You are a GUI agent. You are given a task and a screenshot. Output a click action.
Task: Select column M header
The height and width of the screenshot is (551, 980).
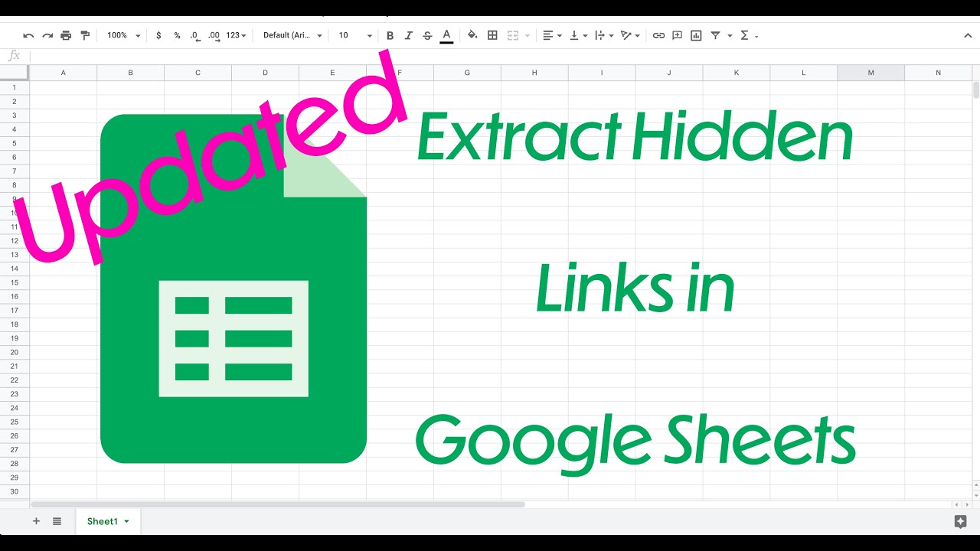[x=871, y=73]
